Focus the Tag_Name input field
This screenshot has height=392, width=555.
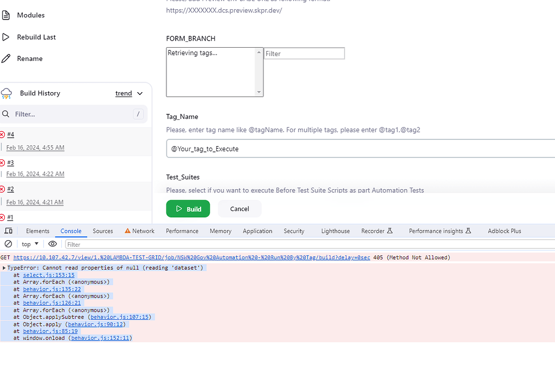358,149
